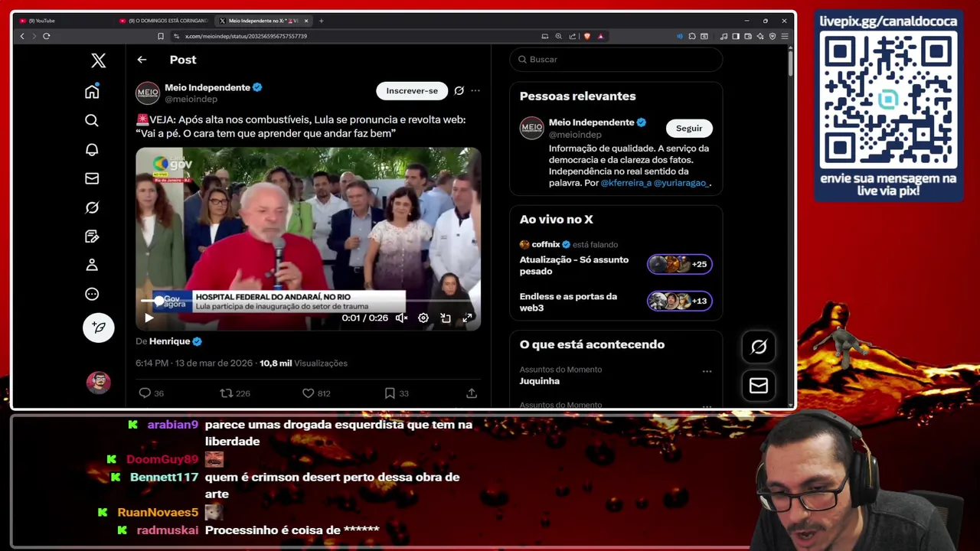Open Brave Shields lion icon

[x=587, y=36]
